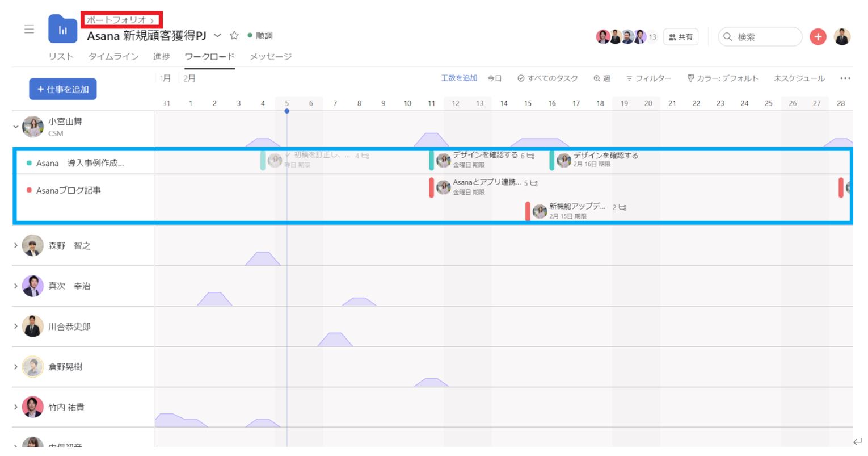Image resolution: width=868 pixels, height=456 pixels.
Task: Click 真次 幸治 avatar photo
Action: [33, 286]
